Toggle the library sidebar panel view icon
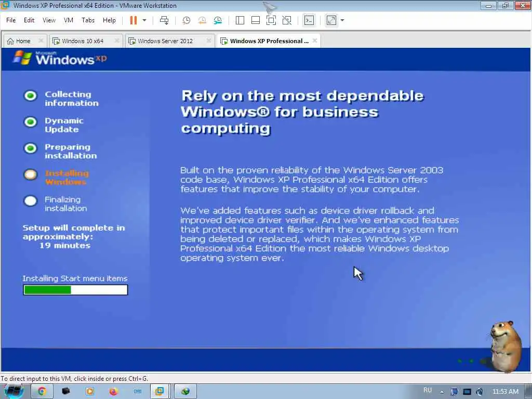 [240, 20]
